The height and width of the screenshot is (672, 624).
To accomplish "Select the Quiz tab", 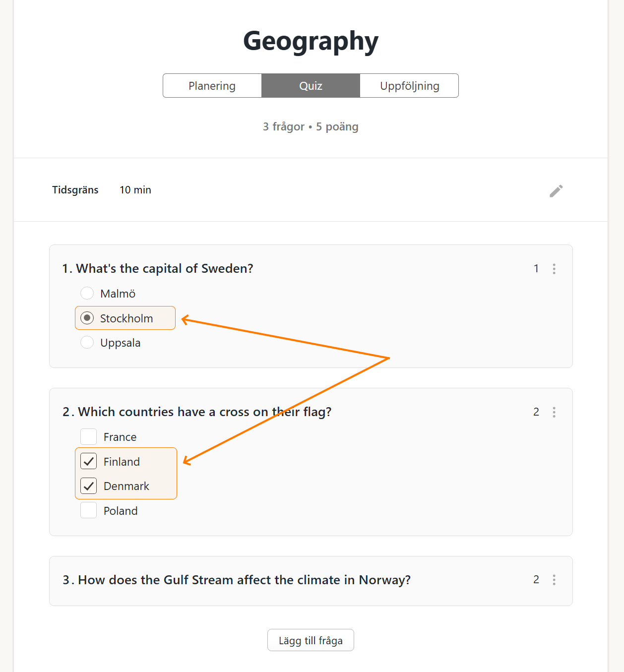I will [x=311, y=86].
